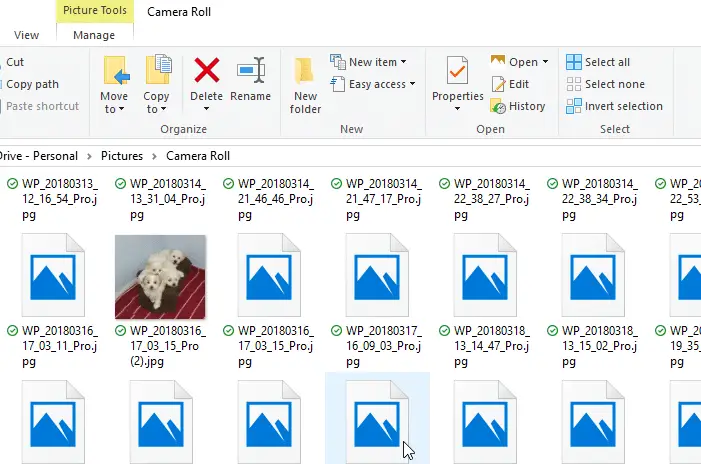Click sync status icon of WP_20180313_12_16_54_Pro.jpg
The image size is (701, 464).
13,184
